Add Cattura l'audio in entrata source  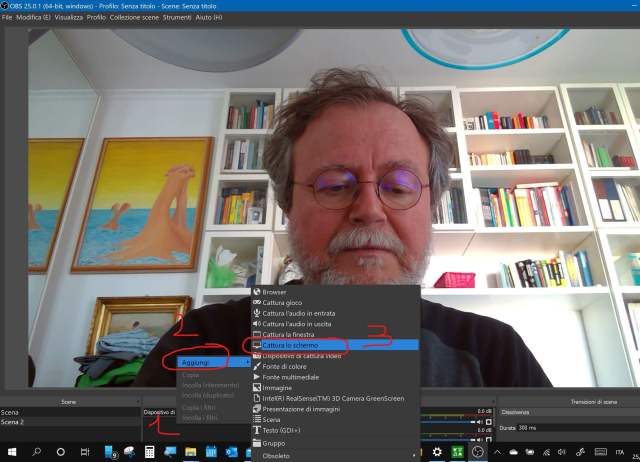coord(300,313)
